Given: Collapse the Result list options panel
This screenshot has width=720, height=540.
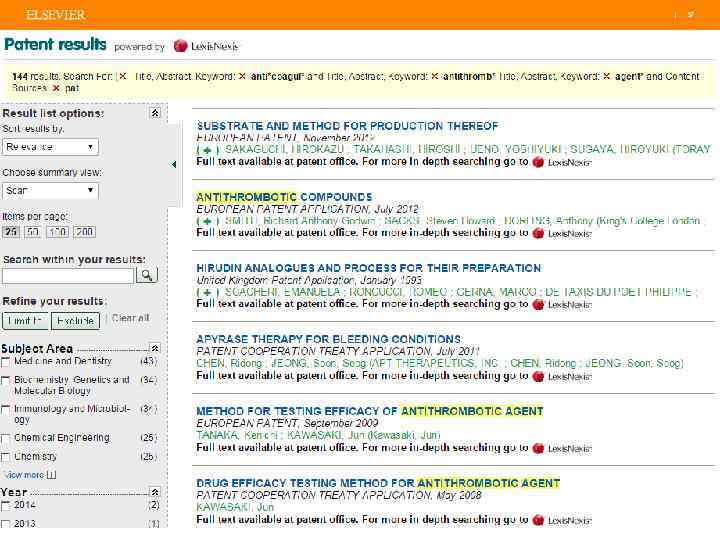Looking at the screenshot, I should 155,113.
